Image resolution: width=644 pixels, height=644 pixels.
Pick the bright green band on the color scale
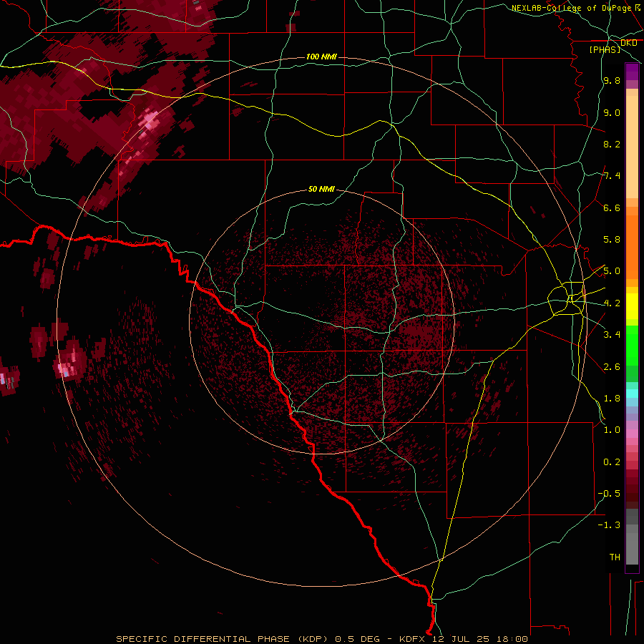point(632,345)
